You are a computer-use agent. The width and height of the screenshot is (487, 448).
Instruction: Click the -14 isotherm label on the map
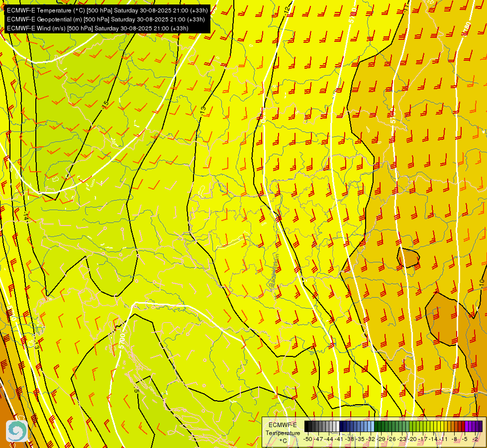(26, 217)
